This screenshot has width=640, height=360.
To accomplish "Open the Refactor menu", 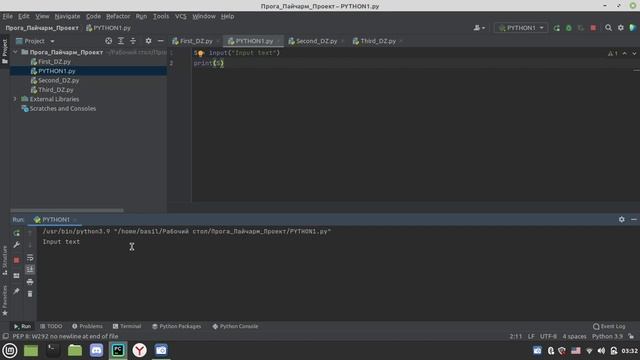I will [118, 16].
